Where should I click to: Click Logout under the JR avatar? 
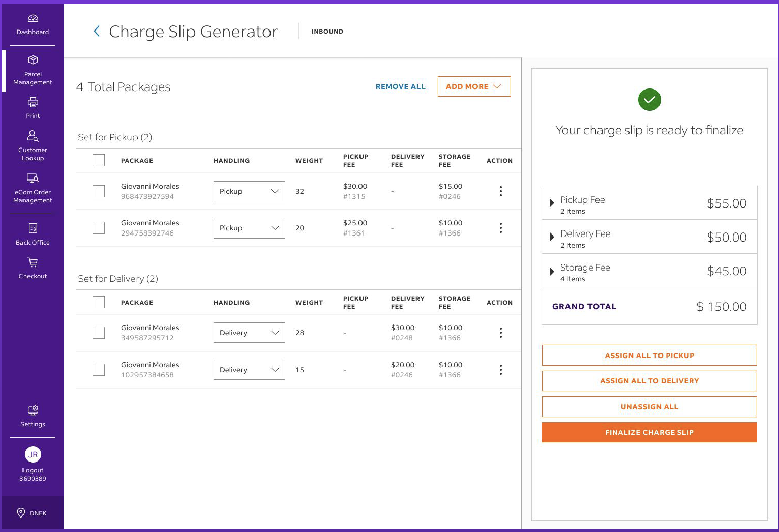point(33,470)
